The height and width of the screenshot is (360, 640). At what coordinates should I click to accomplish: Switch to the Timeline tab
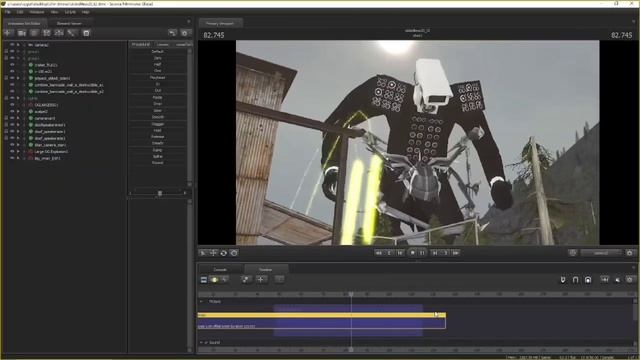point(265,269)
